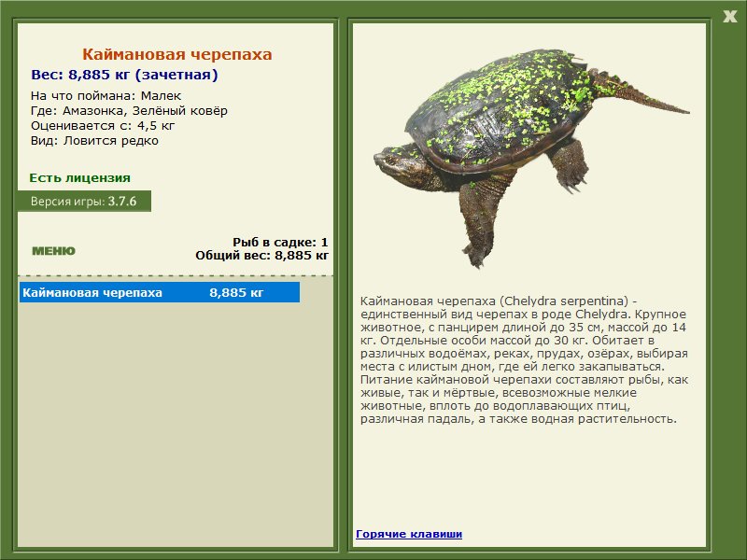
Task: Click the Рыб в садке: 1 counter
Action: 280,242
